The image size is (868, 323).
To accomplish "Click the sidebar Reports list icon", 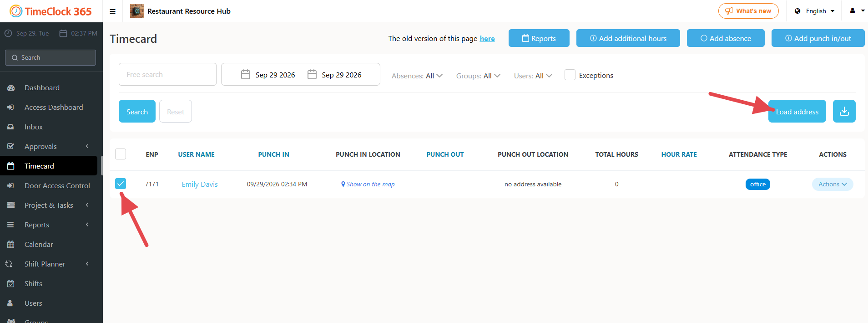I will [x=11, y=225].
